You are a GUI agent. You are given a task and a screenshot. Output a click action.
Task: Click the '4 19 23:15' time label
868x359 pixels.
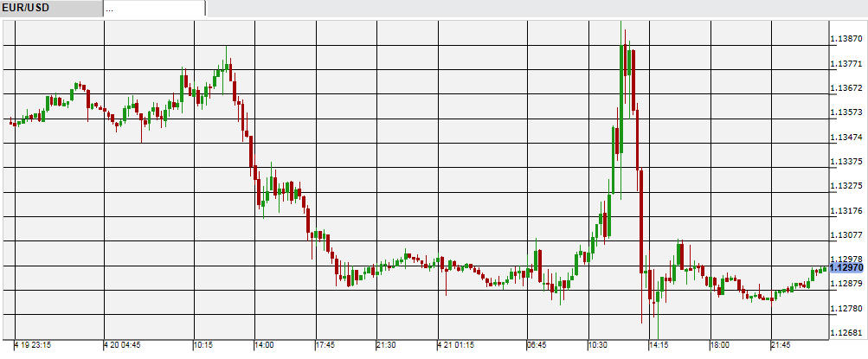32,345
